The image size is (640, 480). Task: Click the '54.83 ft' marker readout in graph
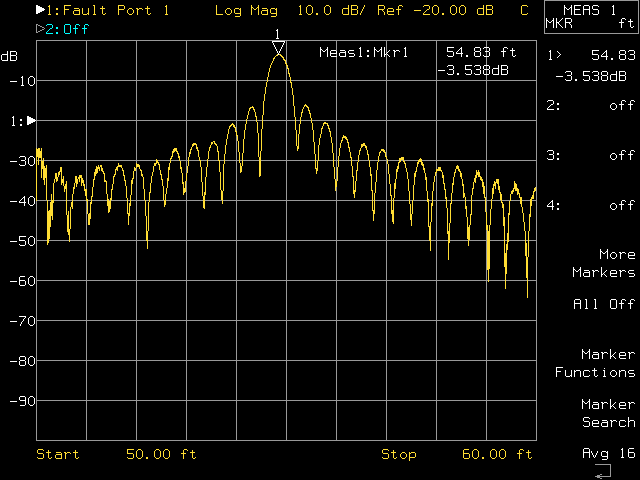pyautogui.click(x=481, y=52)
